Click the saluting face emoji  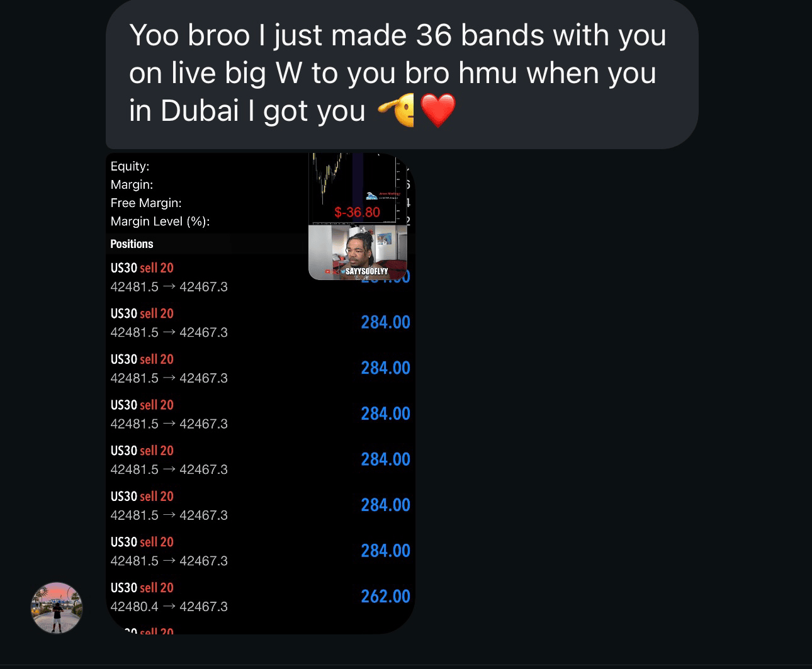tap(396, 110)
